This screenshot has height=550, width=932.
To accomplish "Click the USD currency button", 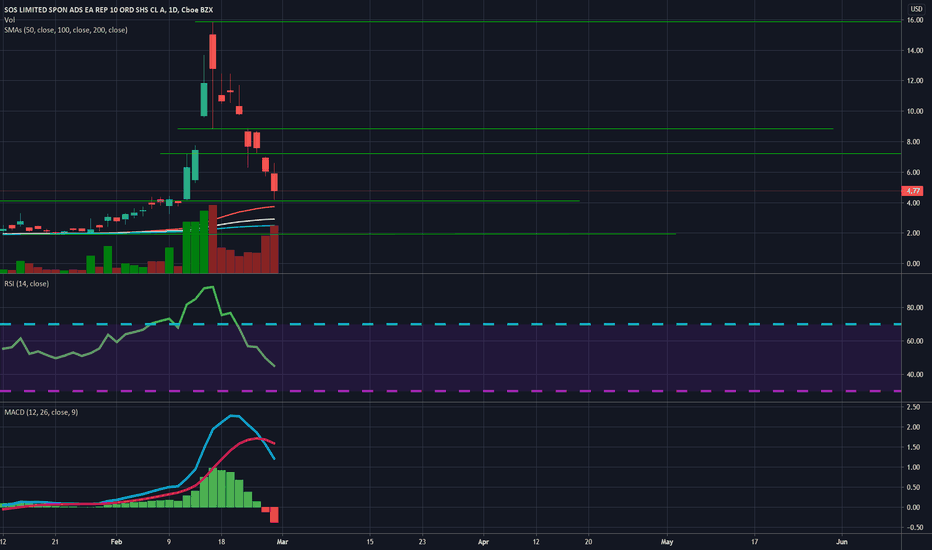I will tap(916, 9).
